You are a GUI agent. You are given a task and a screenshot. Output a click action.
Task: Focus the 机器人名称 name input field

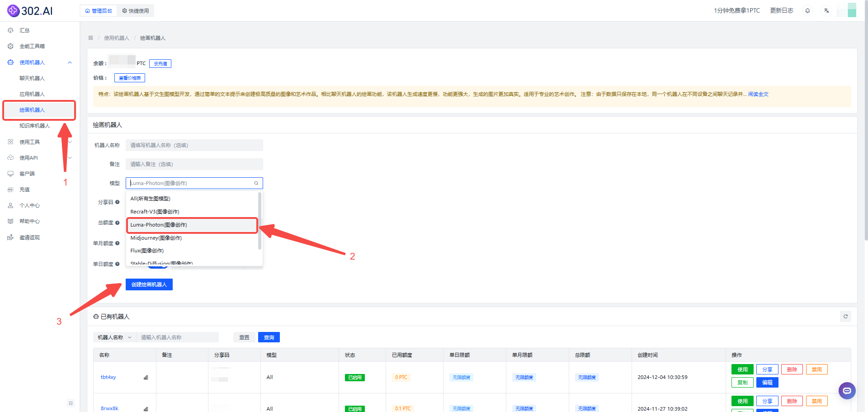tap(194, 145)
